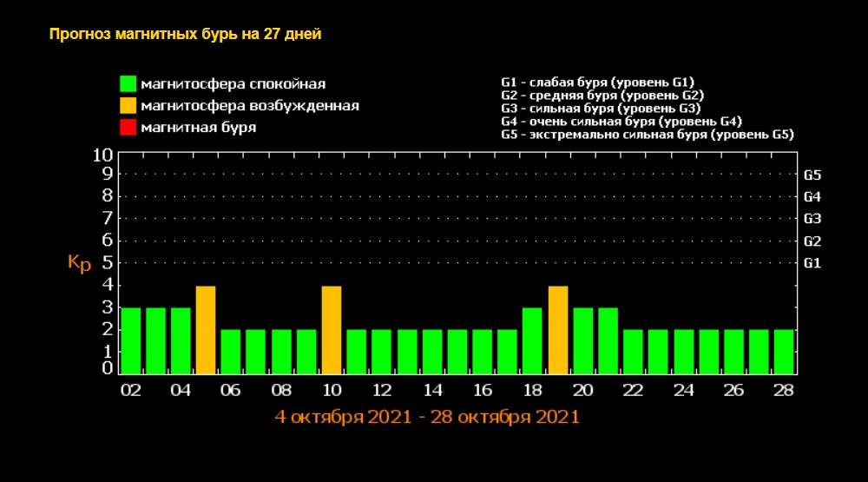Click the G1 level label on right axis
Screen dimensions: 868x482
pyautogui.click(x=812, y=263)
